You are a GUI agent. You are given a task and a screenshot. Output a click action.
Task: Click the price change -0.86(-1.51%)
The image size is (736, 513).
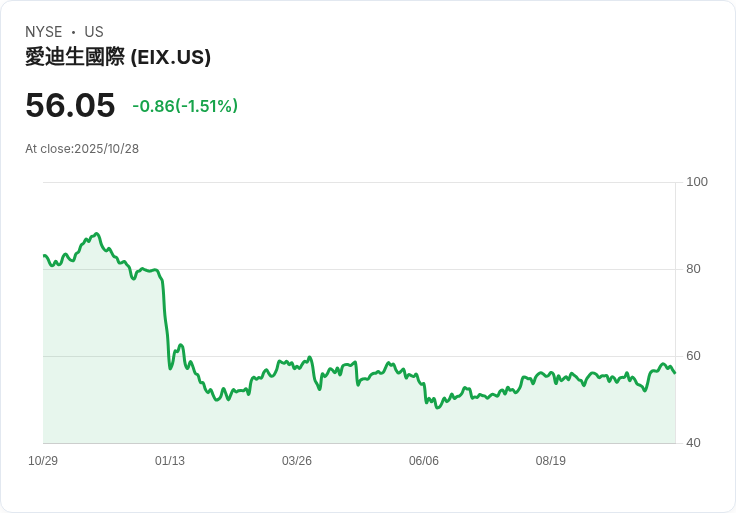[185, 106]
